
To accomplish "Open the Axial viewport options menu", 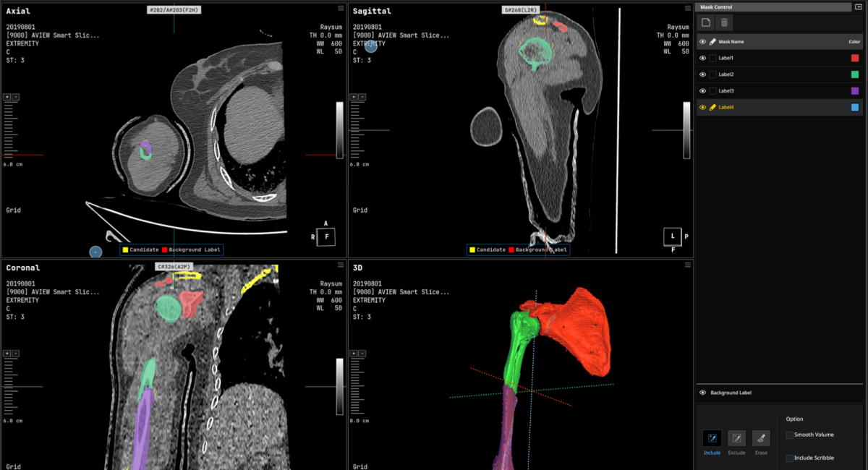I will coord(341,8).
